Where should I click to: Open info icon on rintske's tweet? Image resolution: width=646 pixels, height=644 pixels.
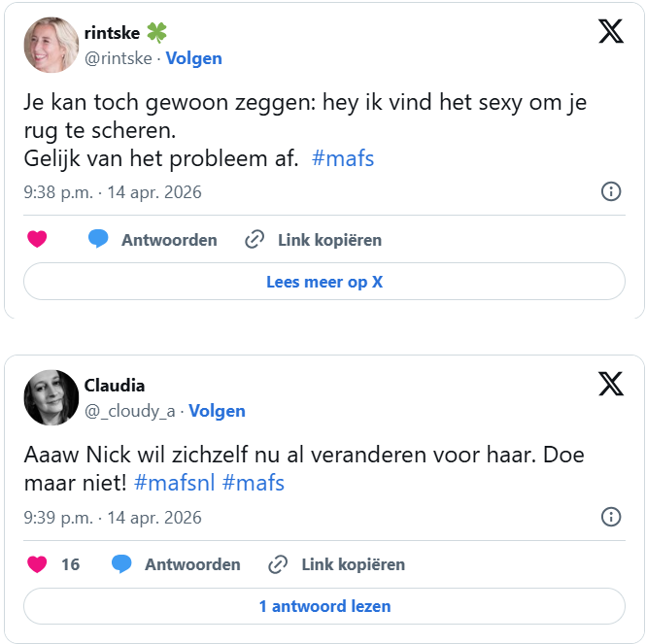click(x=611, y=191)
